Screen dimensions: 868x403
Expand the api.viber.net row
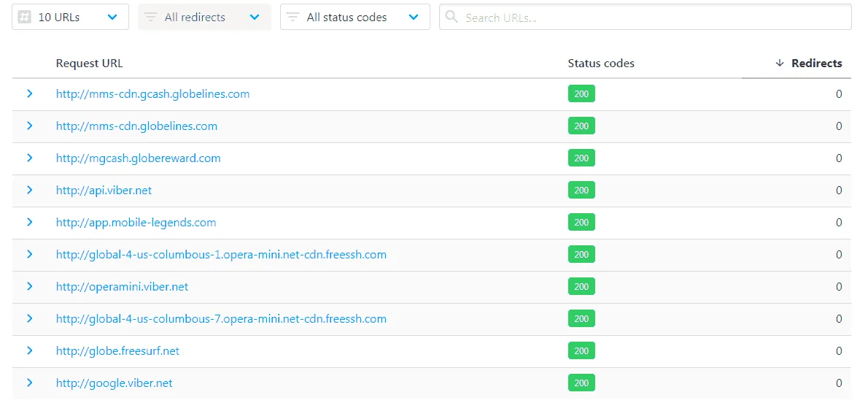pos(30,190)
